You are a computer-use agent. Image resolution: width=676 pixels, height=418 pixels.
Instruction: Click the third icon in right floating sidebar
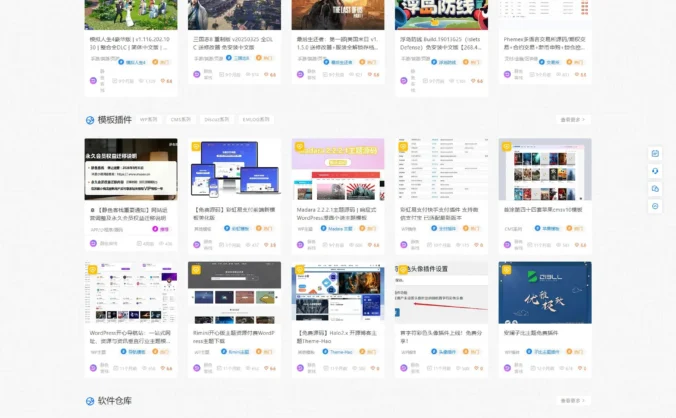coord(655,188)
